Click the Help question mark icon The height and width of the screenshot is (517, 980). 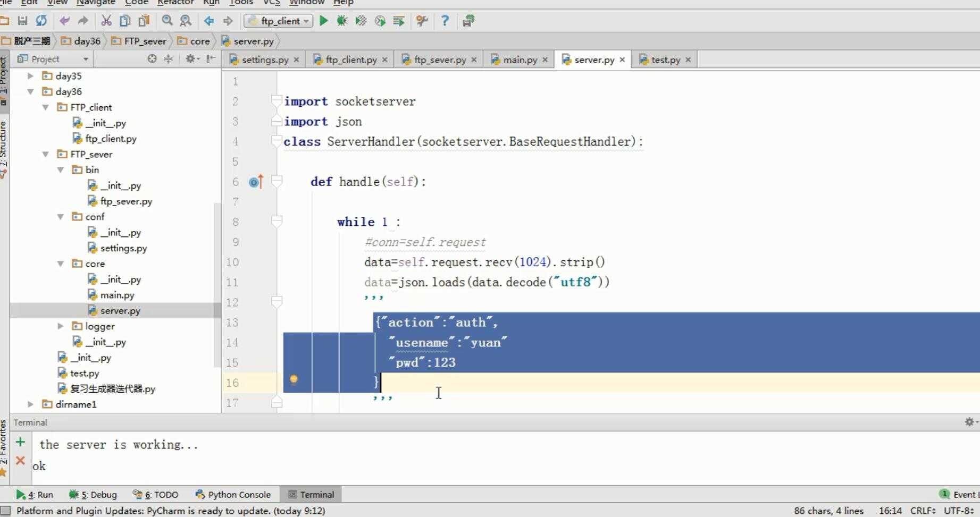point(445,21)
